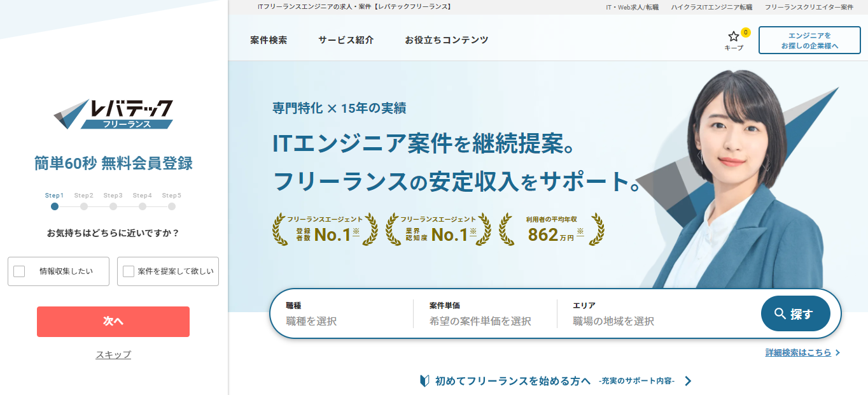Click the Levtech Freelance logo
The width and height of the screenshot is (868, 395).
(113, 115)
